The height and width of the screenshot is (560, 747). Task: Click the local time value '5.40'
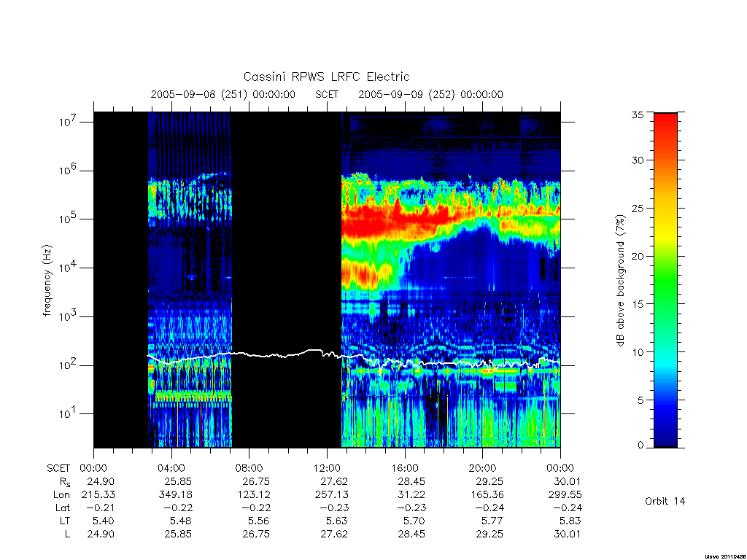104,521
